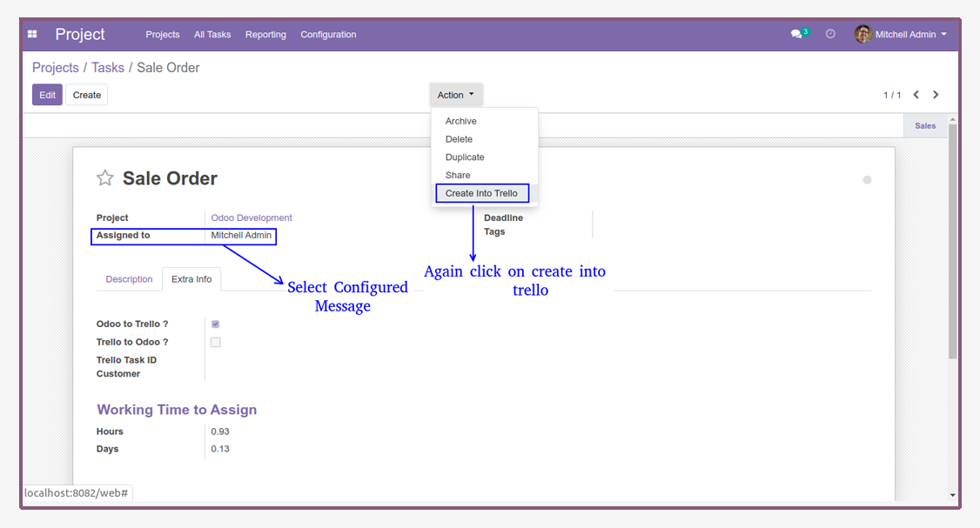Click the Deadline field label
The height and width of the screenshot is (528, 980).
click(x=503, y=218)
